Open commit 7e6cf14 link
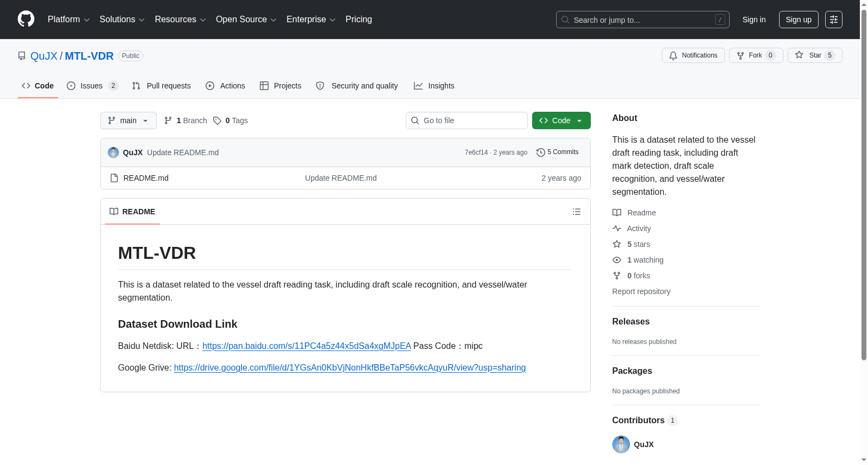Image resolution: width=868 pixels, height=465 pixels. pyautogui.click(x=476, y=152)
